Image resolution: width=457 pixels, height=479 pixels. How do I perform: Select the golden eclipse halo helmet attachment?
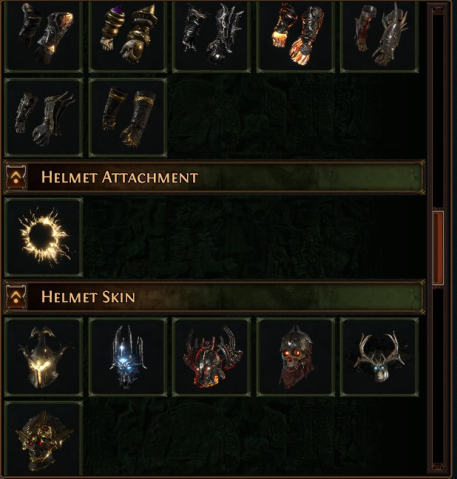tap(44, 237)
